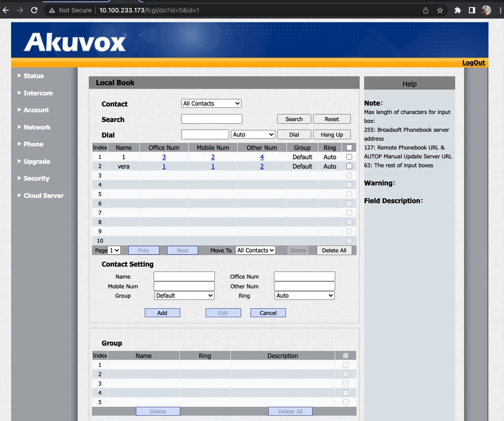Expand the Status sidebar menu arrow
The height and width of the screenshot is (421, 504).
(20, 76)
